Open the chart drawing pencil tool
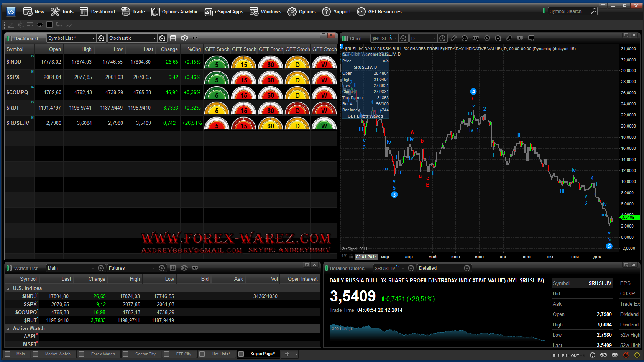This screenshot has width=644, height=362. pyautogui.click(x=453, y=38)
